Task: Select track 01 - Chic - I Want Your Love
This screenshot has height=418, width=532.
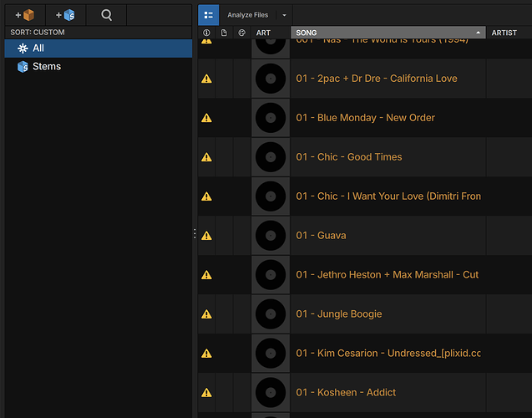Action: click(388, 196)
